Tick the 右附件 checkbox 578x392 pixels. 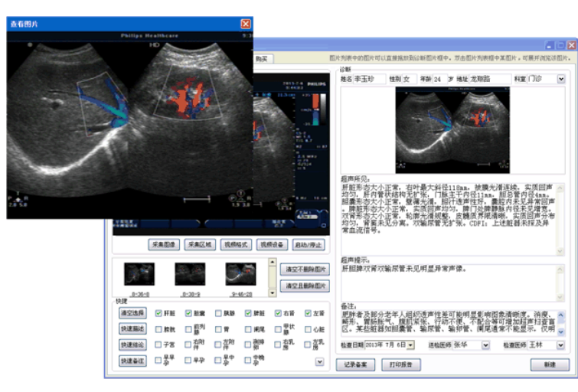(x=188, y=345)
